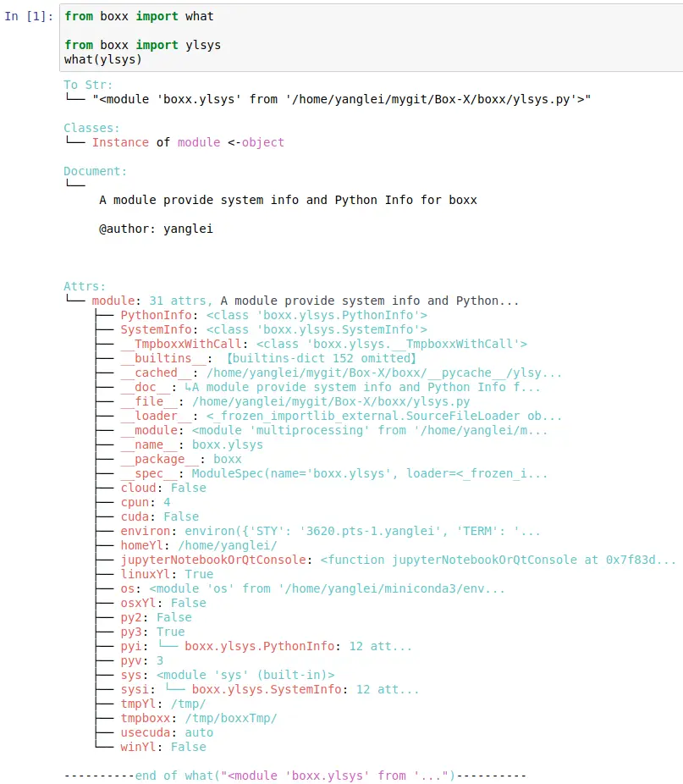Select the __builtins__ attribute row
This screenshot has width=683, height=784.
tap(268, 358)
